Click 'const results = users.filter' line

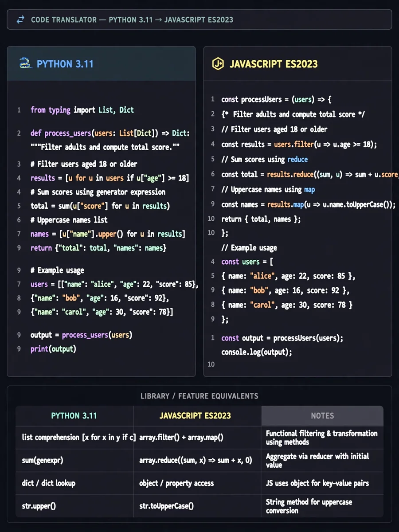point(299,145)
